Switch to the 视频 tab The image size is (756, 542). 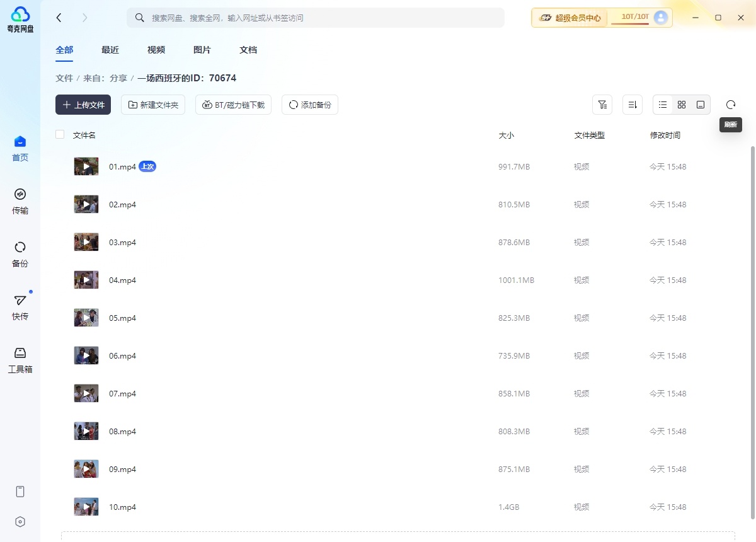pyautogui.click(x=156, y=50)
